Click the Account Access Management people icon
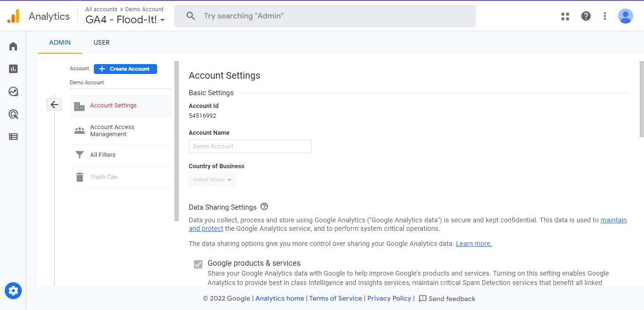Screen dimensions: 644x310 pyautogui.click(x=80, y=131)
